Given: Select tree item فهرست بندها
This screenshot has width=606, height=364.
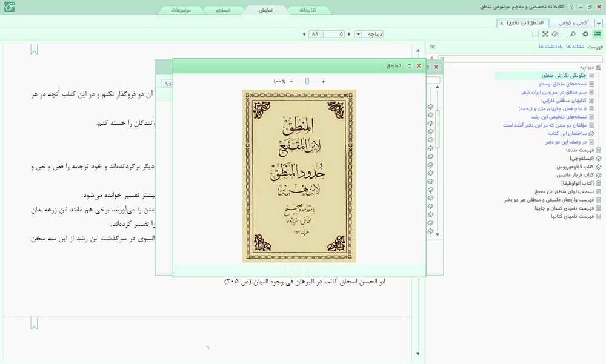Looking at the screenshot, I should point(580,150).
